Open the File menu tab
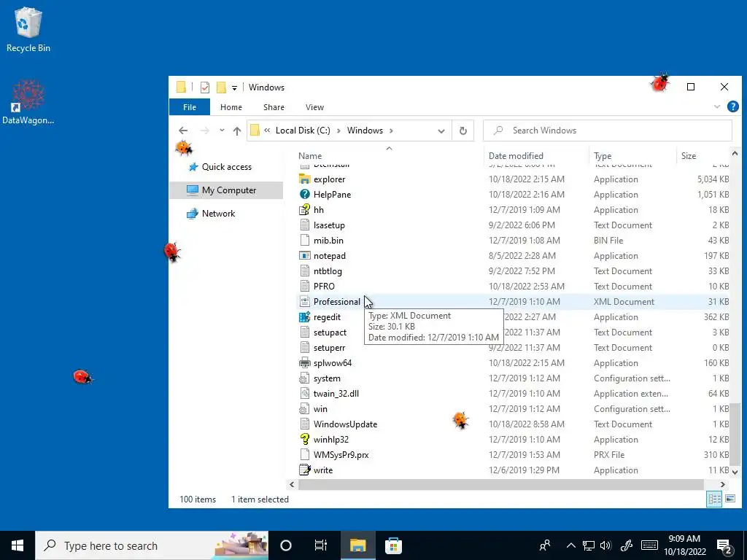The height and width of the screenshot is (560, 747). [190, 107]
